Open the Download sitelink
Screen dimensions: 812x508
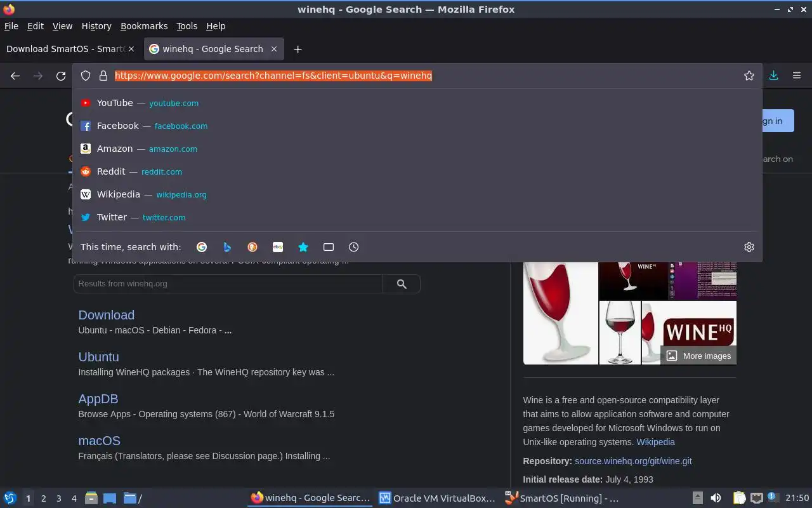107,315
